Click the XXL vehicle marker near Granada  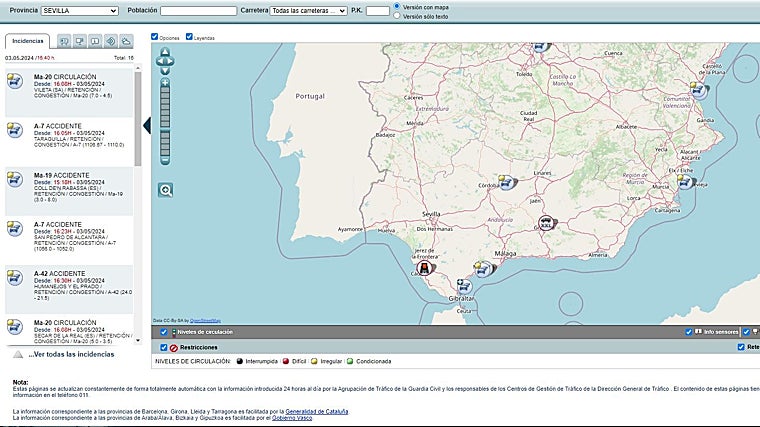click(547, 223)
